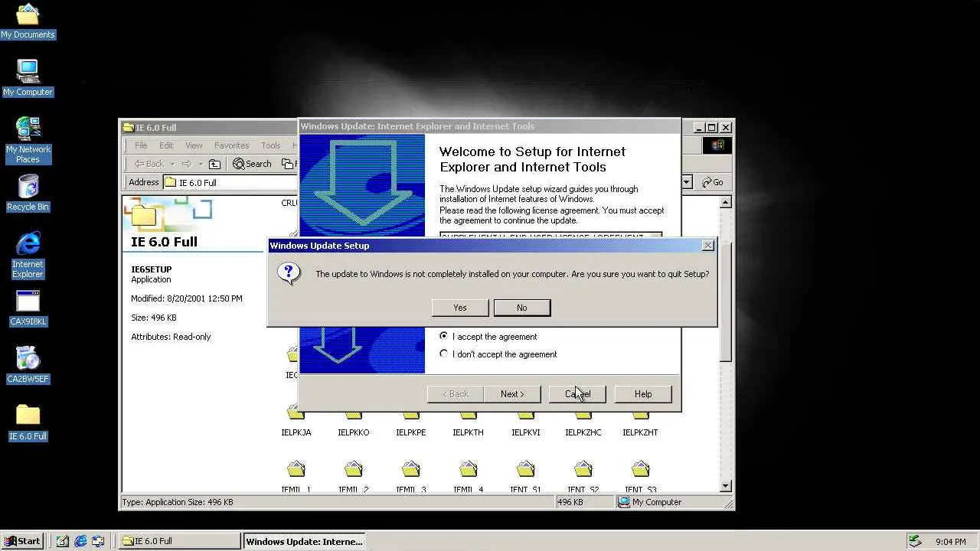Open the Address bar dropdown
The width and height of the screenshot is (980, 551).
click(x=687, y=182)
